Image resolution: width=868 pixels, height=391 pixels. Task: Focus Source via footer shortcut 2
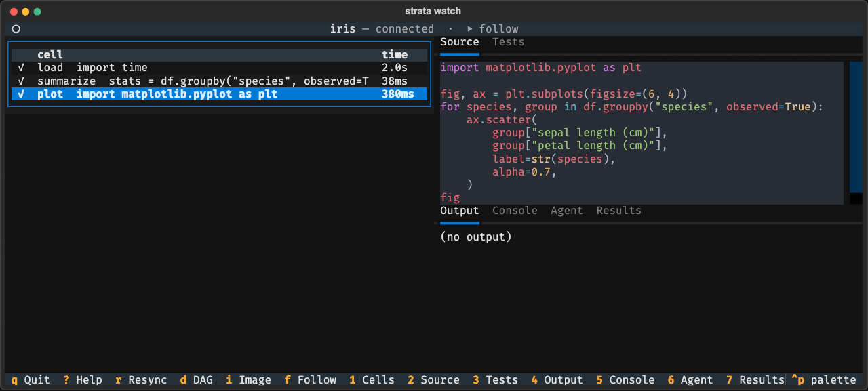(x=434, y=380)
